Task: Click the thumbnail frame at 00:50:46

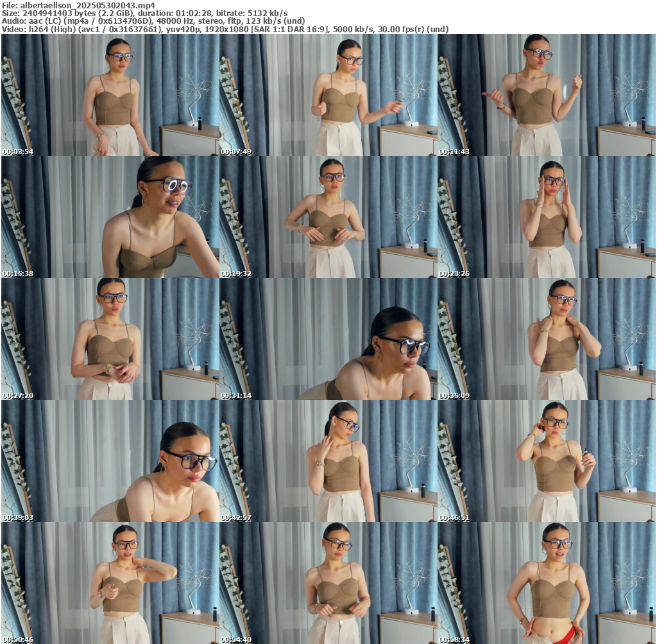Action: [x=110, y=583]
